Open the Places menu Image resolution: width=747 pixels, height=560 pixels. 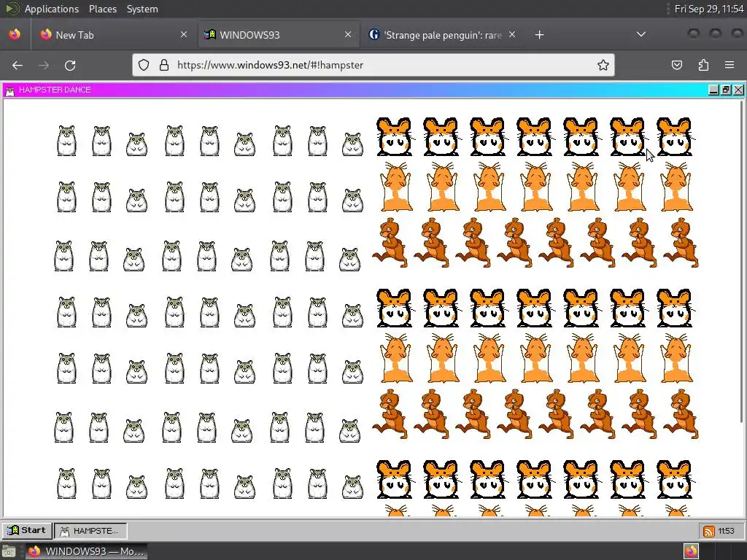[x=102, y=9]
